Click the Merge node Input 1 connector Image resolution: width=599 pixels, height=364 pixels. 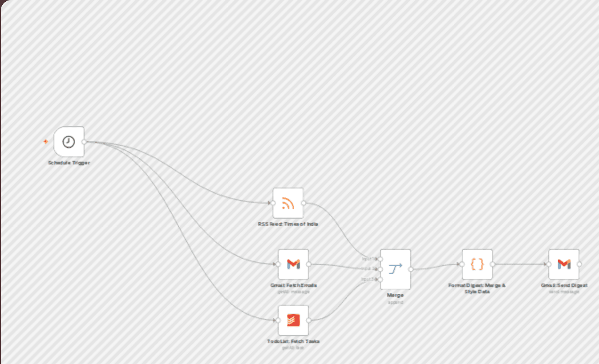(x=380, y=259)
